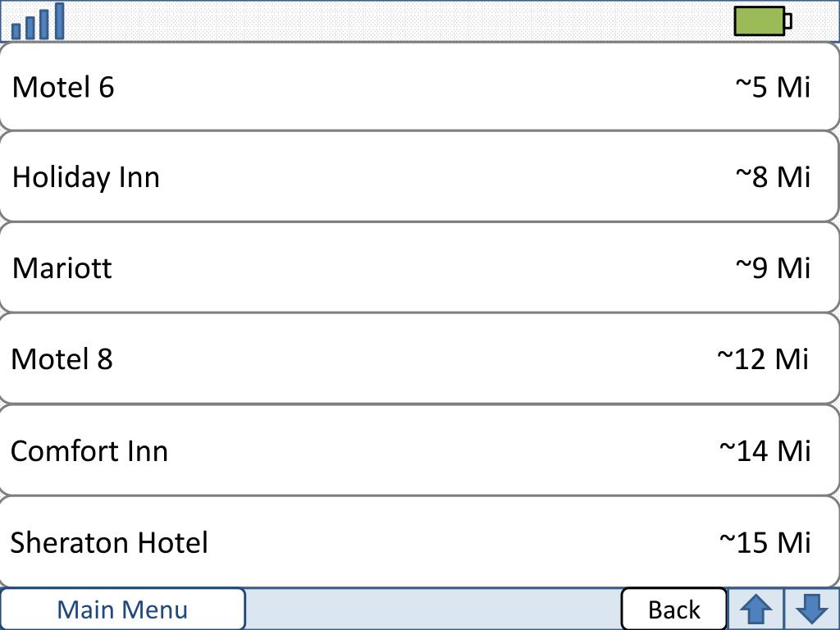This screenshot has height=630, width=840.
Task: Go to the Main Menu
Action: pos(123,609)
